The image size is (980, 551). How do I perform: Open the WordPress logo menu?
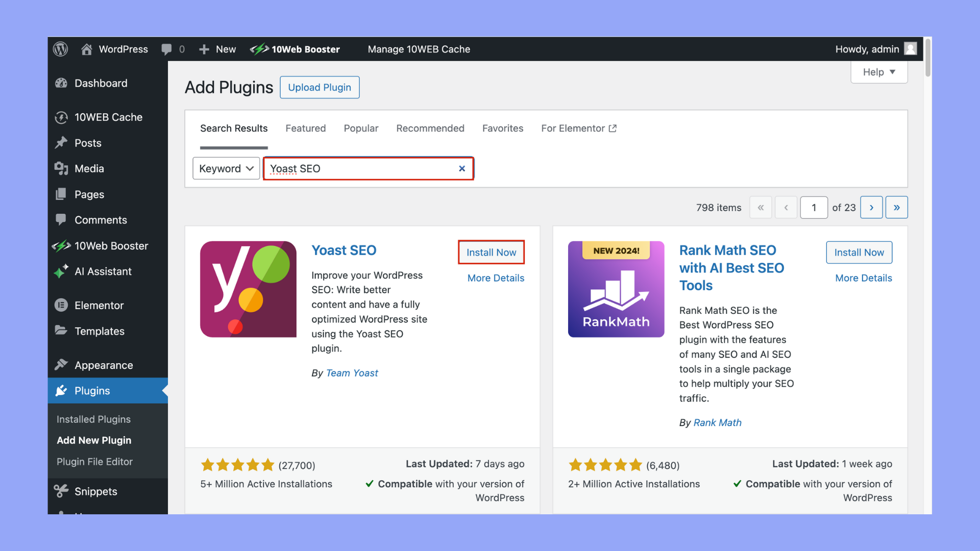coord(60,49)
